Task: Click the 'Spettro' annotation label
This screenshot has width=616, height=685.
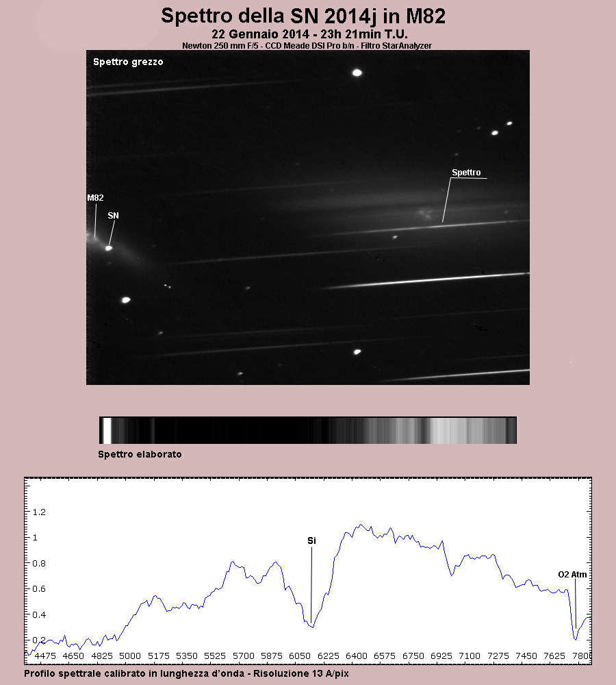Action: click(466, 173)
